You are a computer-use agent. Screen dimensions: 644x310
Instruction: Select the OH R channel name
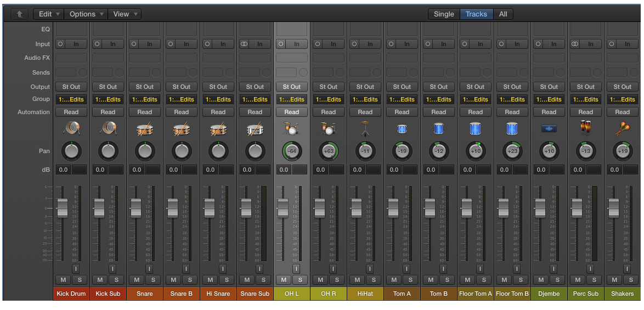point(328,294)
